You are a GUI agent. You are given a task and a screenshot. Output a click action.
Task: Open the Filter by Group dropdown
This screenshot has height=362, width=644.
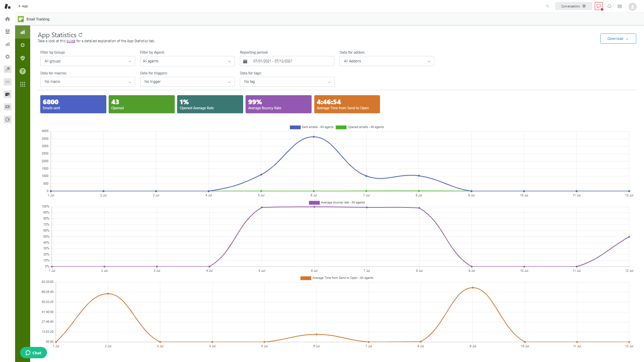coord(87,61)
